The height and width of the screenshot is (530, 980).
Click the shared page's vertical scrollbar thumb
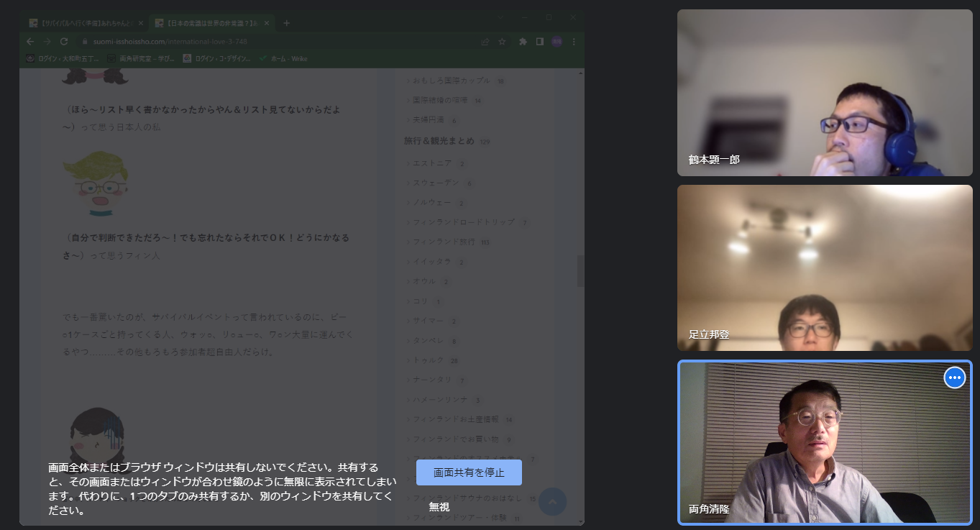coord(580,271)
